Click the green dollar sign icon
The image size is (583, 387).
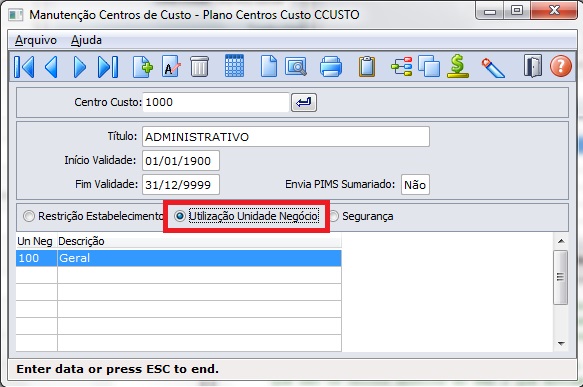coord(458,66)
